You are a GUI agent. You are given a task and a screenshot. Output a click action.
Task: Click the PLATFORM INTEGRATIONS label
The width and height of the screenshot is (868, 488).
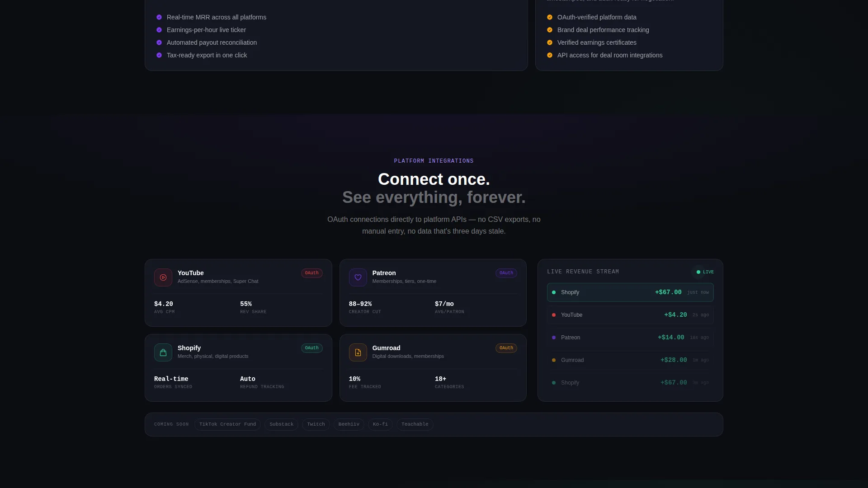click(434, 161)
